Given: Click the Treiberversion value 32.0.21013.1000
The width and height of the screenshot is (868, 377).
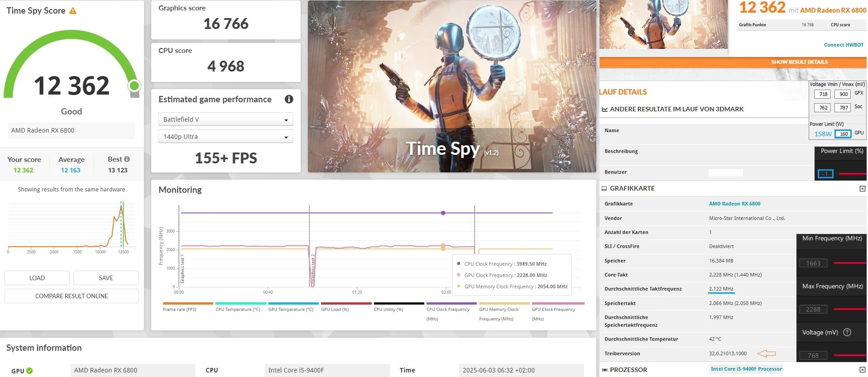Looking at the screenshot, I should 728,353.
